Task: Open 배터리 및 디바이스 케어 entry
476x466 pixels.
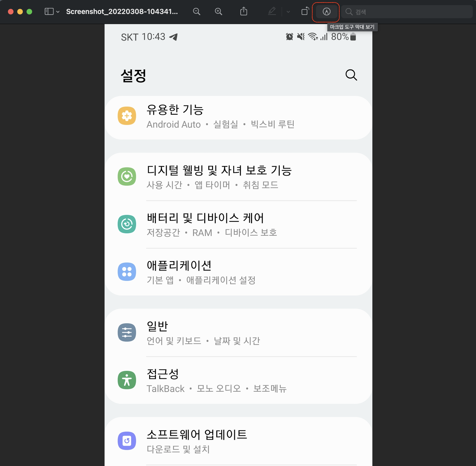Action: pos(205,224)
